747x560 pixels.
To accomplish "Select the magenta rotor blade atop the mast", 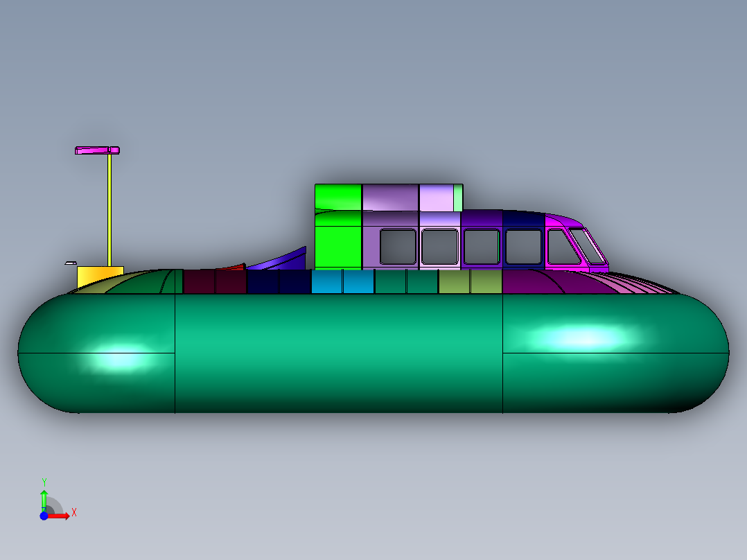I will coord(97,150).
